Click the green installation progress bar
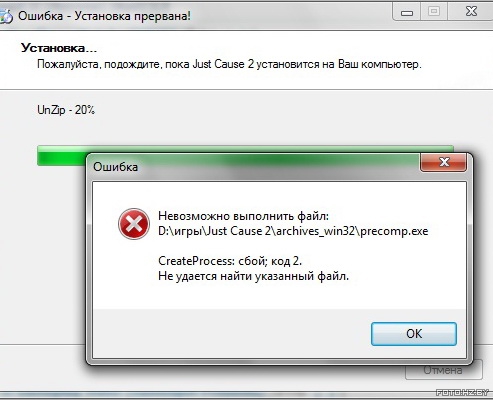This screenshot has height=400, width=493. tap(245, 155)
